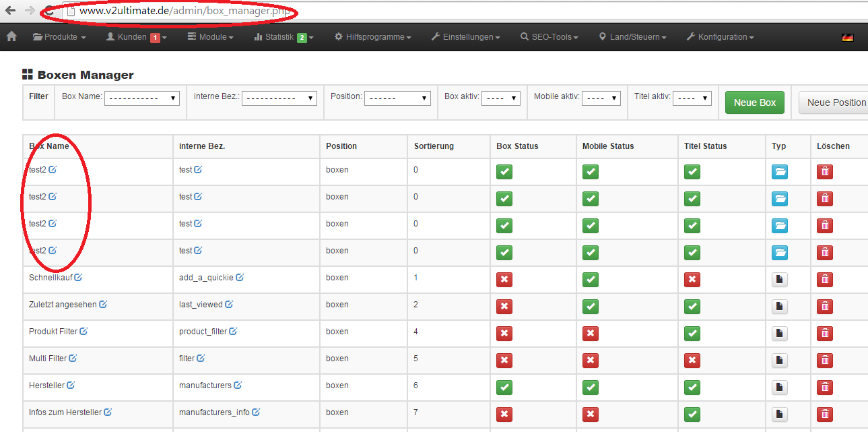
Task: Open the Box Name filter dropdown
Action: click(x=141, y=98)
